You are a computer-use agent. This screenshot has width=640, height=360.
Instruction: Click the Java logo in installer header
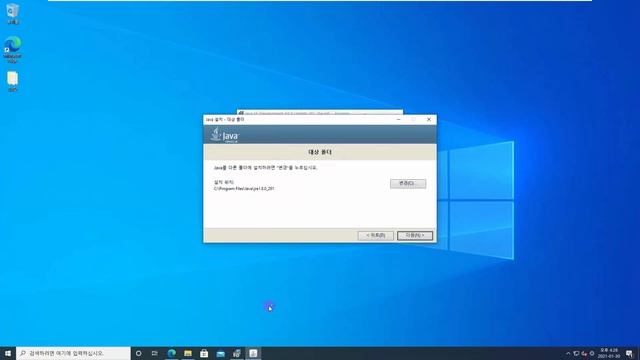pos(224,135)
